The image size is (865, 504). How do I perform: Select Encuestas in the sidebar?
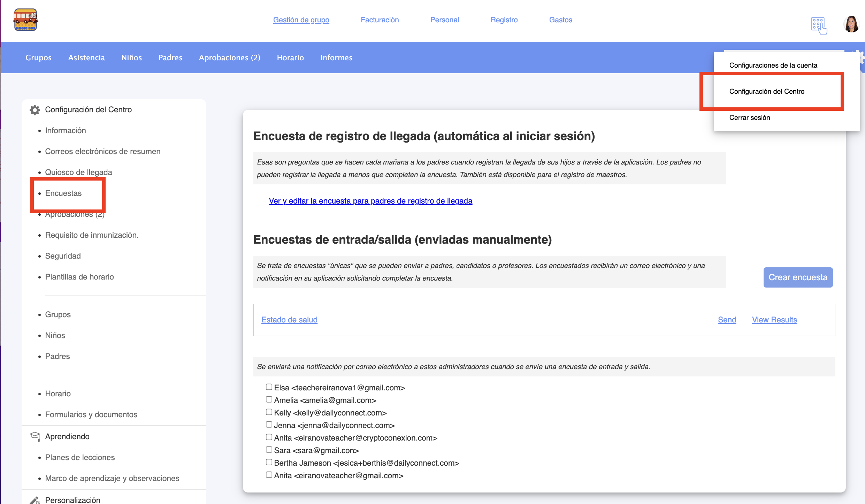tap(63, 193)
